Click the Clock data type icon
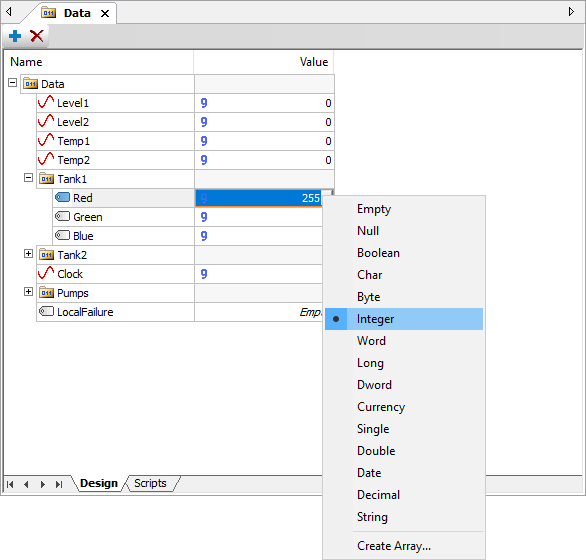This screenshot has width=586, height=560. tap(204, 274)
